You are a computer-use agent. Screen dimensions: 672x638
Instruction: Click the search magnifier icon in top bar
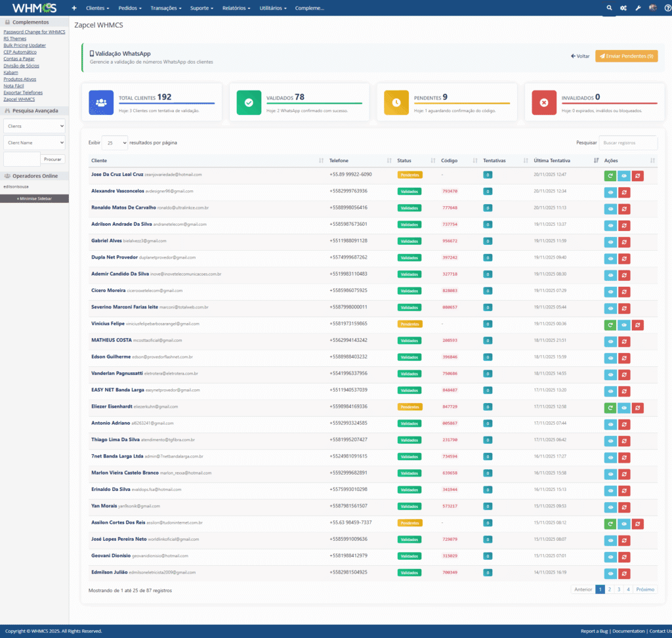coord(609,8)
